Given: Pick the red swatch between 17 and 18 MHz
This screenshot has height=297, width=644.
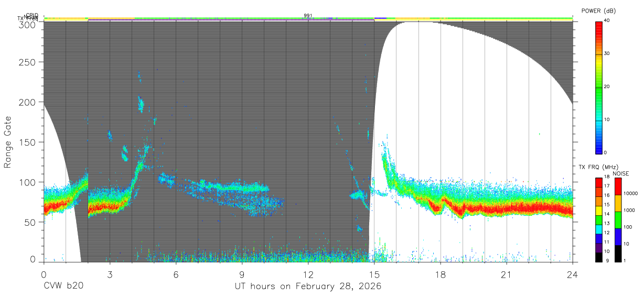Looking at the screenshot, I should pos(599,182).
